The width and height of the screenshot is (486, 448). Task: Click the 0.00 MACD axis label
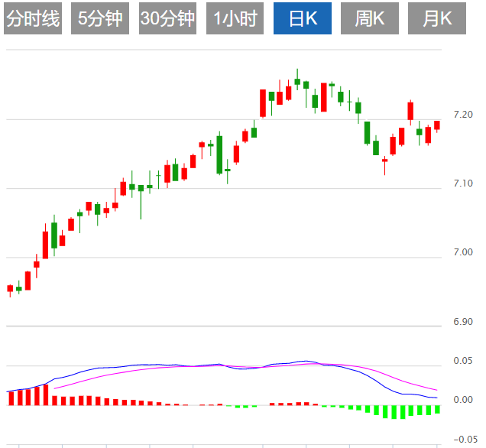462,400
